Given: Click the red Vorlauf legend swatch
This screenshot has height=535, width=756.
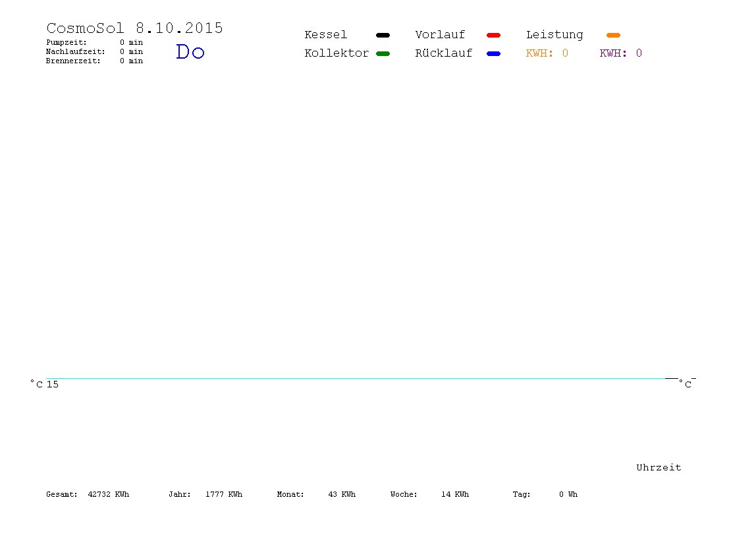Looking at the screenshot, I should [494, 35].
